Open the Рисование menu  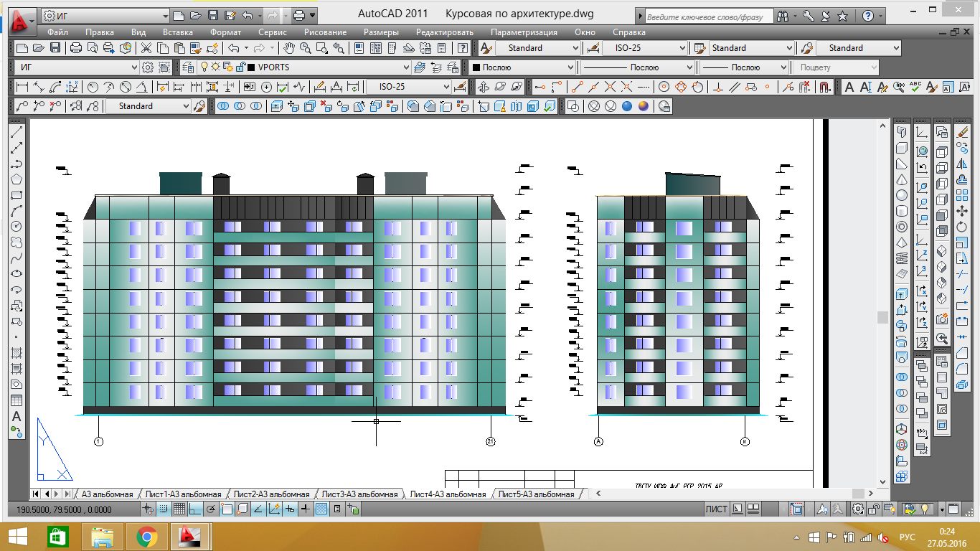click(x=325, y=32)
